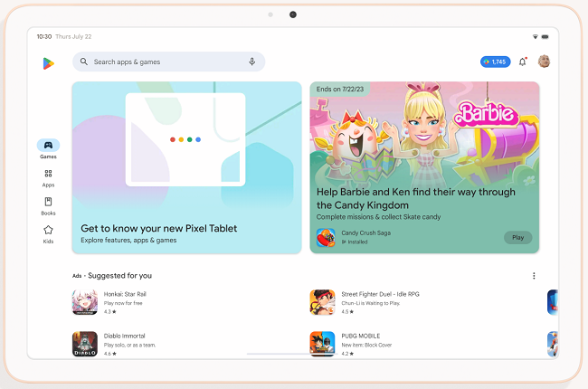This screenshot has height=389, width=588.
Task: Open the user profile avatar
Action: tap(545, 62)
